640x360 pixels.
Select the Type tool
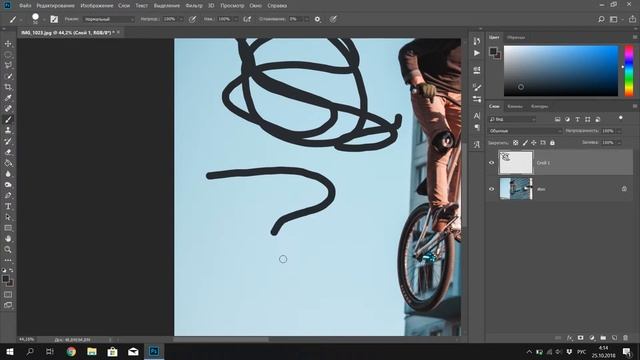point(8,206)
